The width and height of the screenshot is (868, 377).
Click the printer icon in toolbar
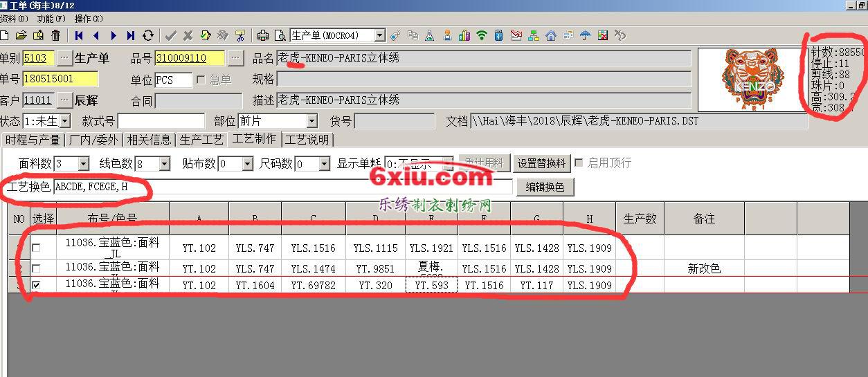263,35
